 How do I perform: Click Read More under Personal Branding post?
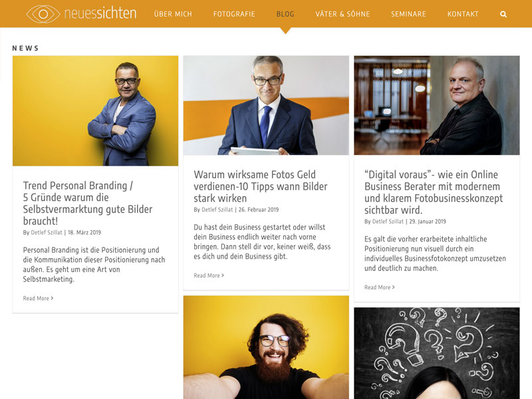point(38,298)
